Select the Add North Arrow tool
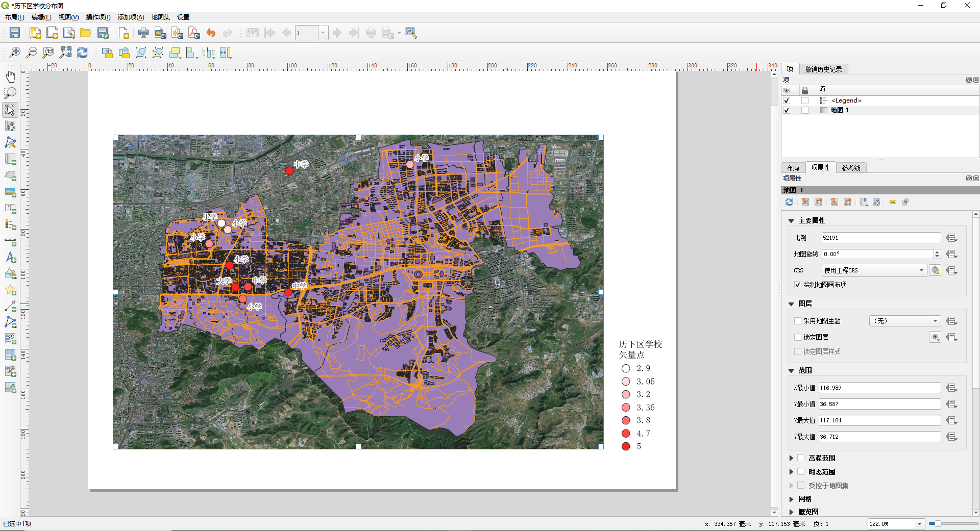This screenshot has width=980, height=531. (10, 258)
